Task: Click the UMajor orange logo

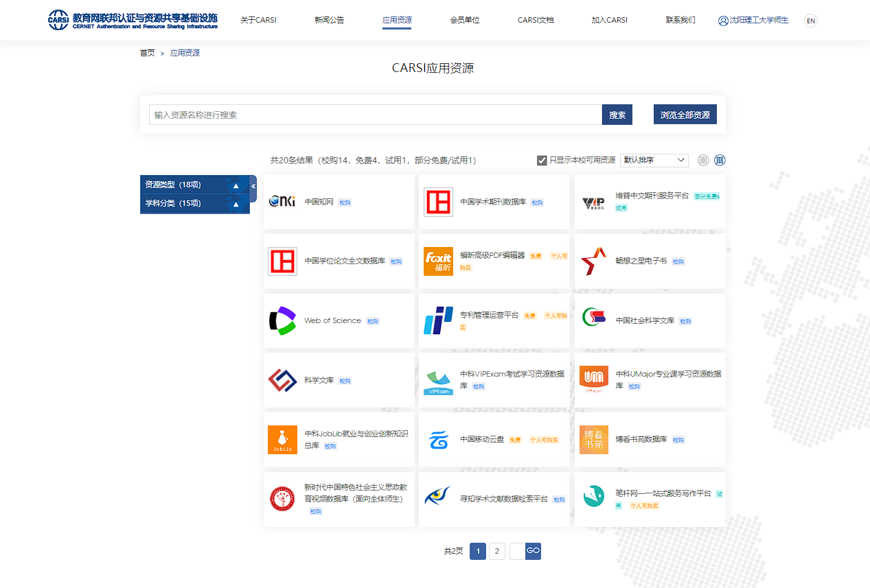Action: [x=593, y=380]
